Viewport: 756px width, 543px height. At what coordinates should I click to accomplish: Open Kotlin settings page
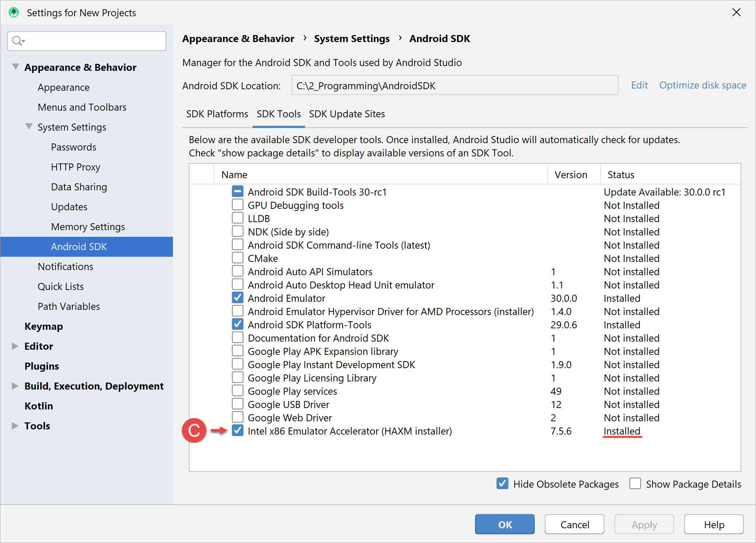coord(39,406)
